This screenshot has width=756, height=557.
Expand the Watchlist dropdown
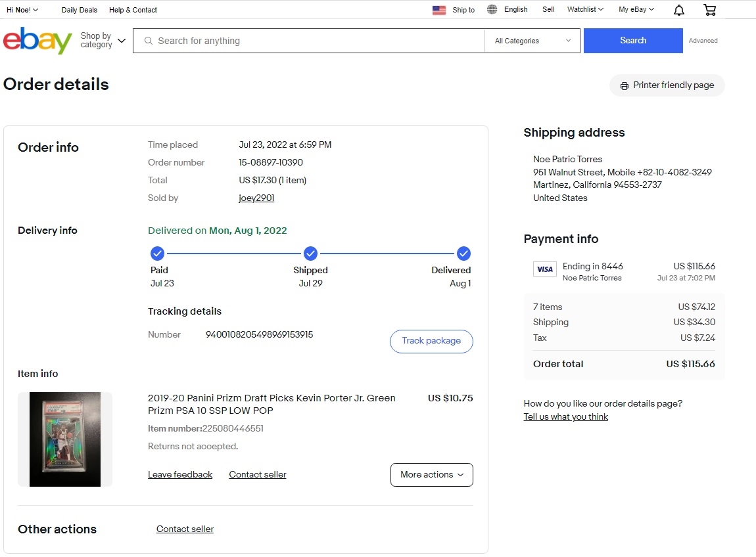[x=585, y=10]
